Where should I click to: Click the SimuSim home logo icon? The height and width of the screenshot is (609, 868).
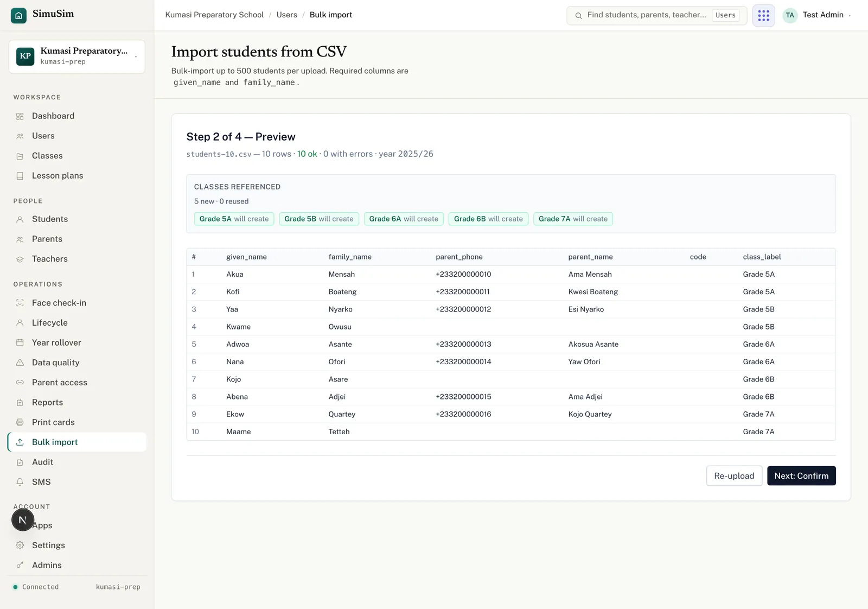coord(18,15)
